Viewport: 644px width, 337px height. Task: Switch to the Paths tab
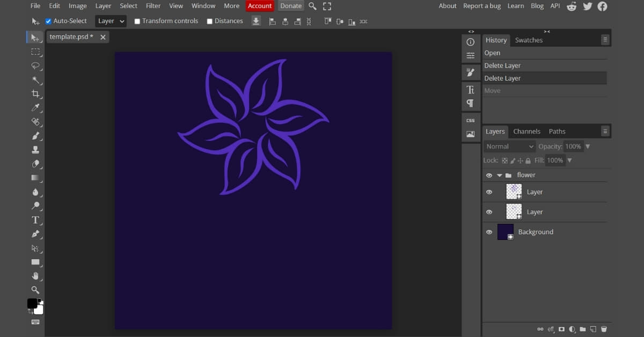(x=557, y=131)
